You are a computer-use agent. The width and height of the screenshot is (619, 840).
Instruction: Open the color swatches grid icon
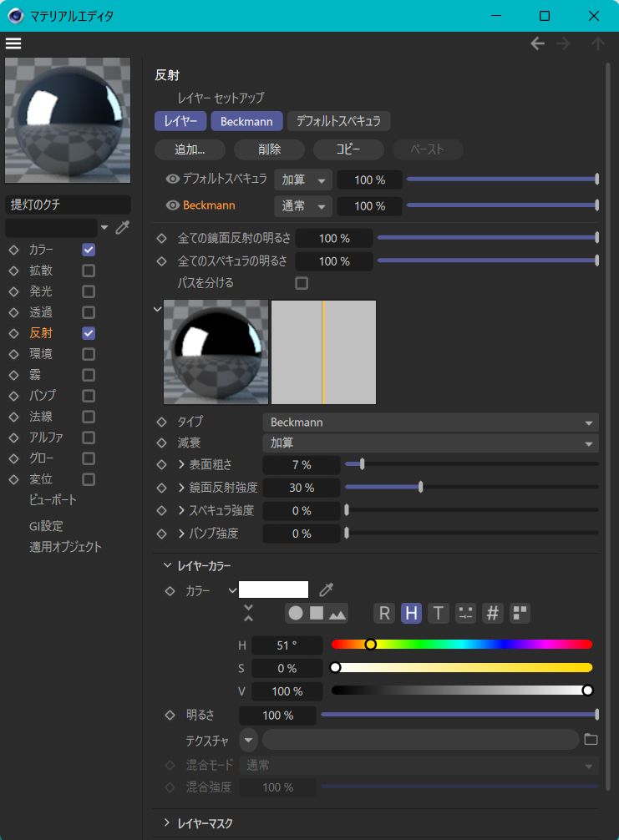pos(520,613)
